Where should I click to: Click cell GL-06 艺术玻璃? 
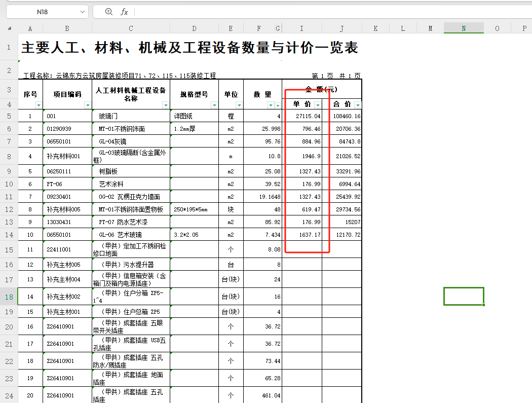point(131,235)
